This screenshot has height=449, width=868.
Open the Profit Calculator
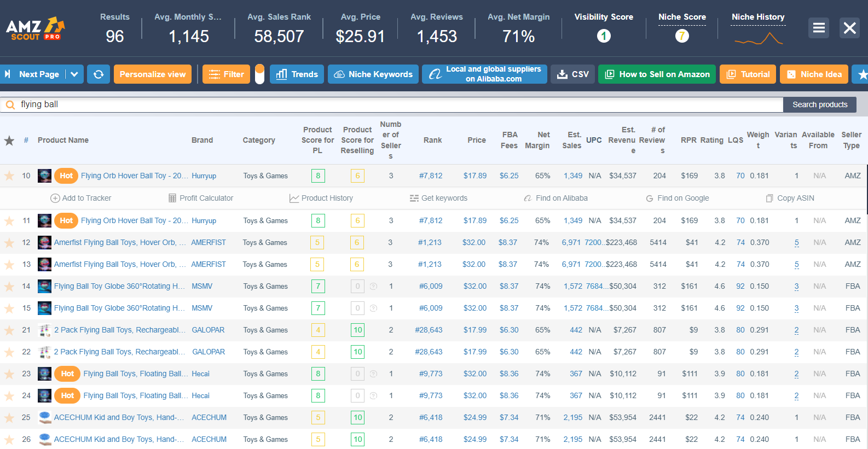coord(201,198)
